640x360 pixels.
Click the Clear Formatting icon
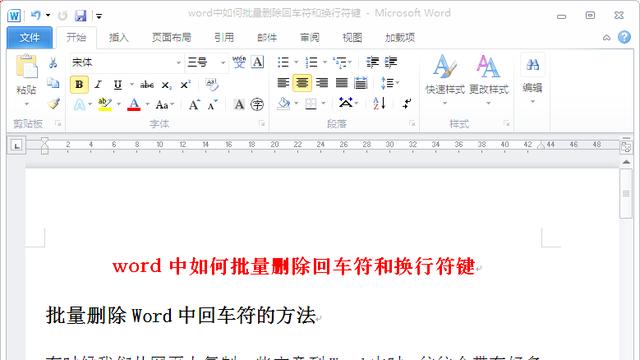[x=212, y=84]
